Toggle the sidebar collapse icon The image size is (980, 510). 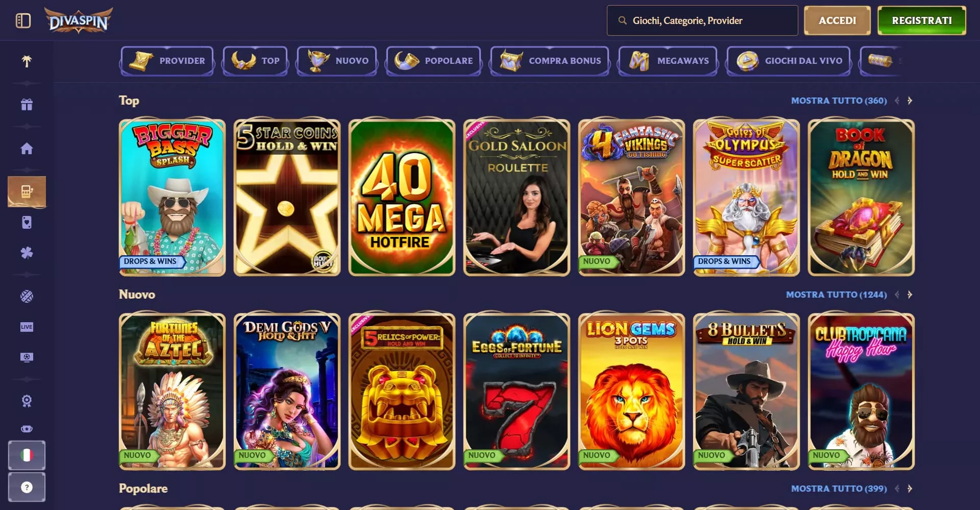click(23, 20)
